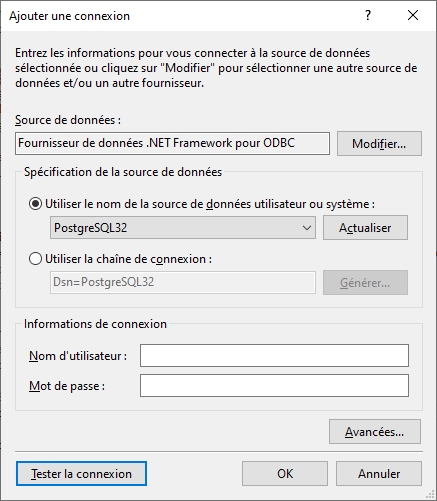
Task: Open the Avancées... settings
Action: (x=375, y=432)
